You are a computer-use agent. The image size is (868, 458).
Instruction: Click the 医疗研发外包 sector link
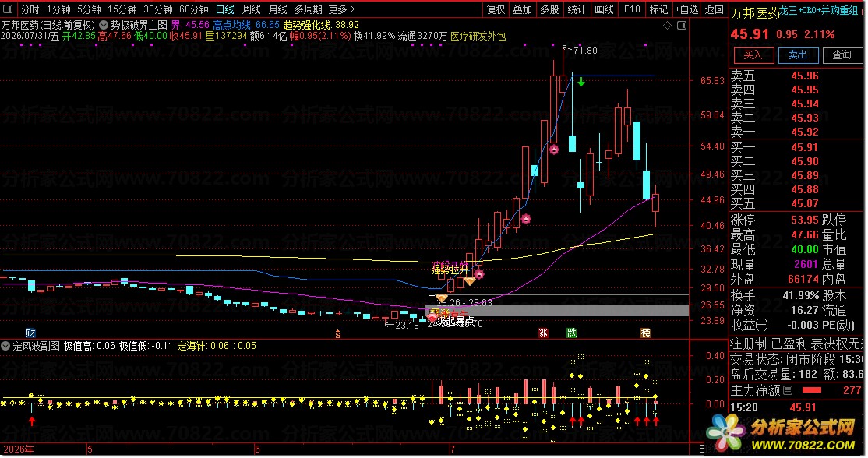pos(478,36)
